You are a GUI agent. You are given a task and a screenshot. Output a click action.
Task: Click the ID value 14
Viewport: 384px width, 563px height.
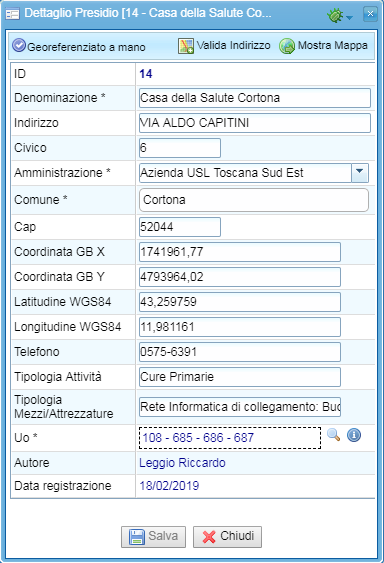click(x=146, y=74)
